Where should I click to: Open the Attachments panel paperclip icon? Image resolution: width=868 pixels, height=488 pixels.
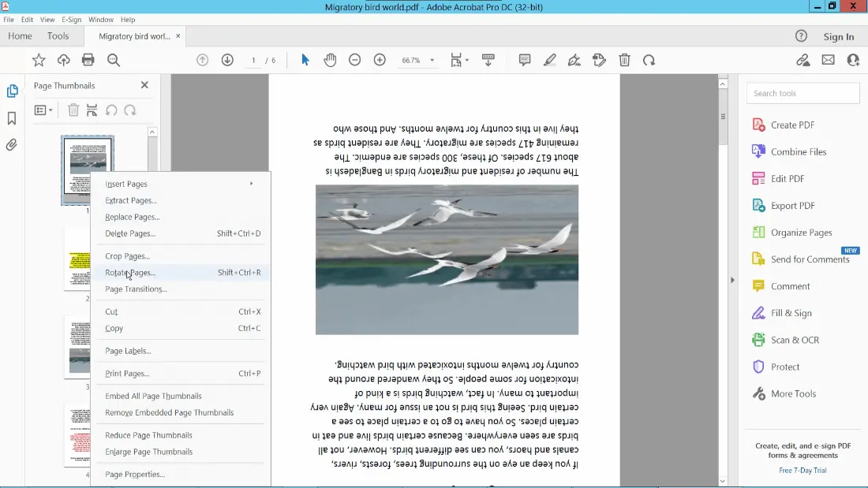[12, 145]
